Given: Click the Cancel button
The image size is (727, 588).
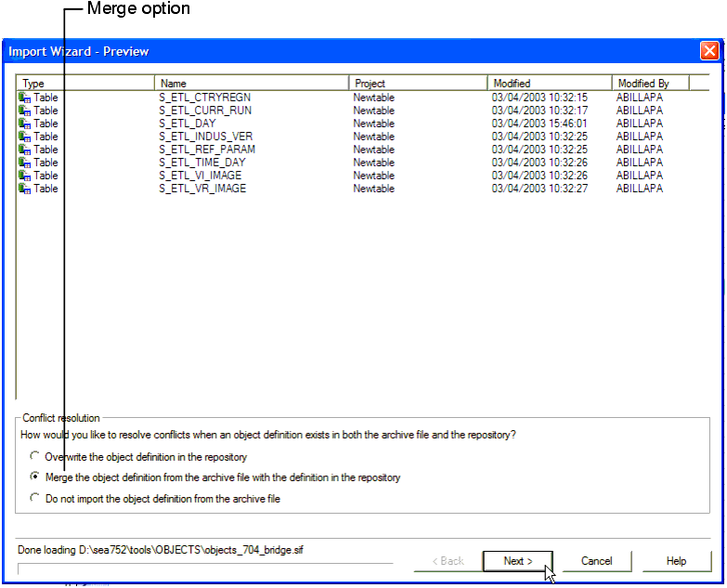Looking at the screenshot, I should point(597,561).
